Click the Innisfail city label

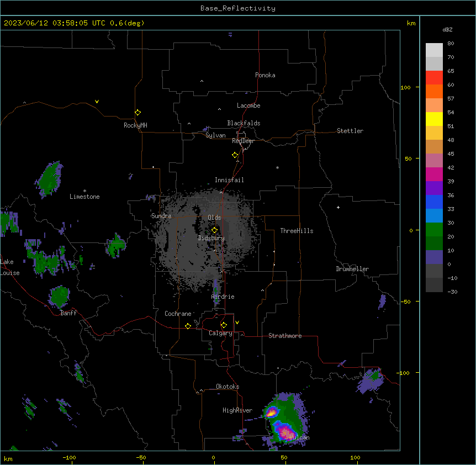pyautogui.click(x=229, y=180)
